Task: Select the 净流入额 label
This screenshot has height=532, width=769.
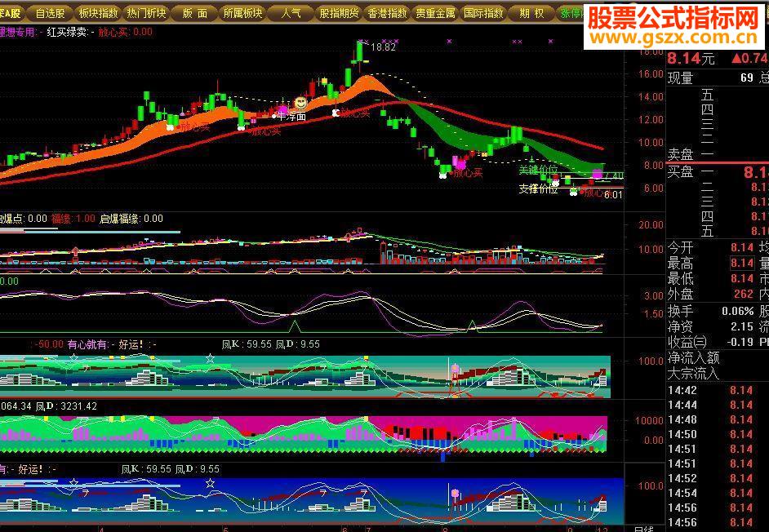Action: 693,358
